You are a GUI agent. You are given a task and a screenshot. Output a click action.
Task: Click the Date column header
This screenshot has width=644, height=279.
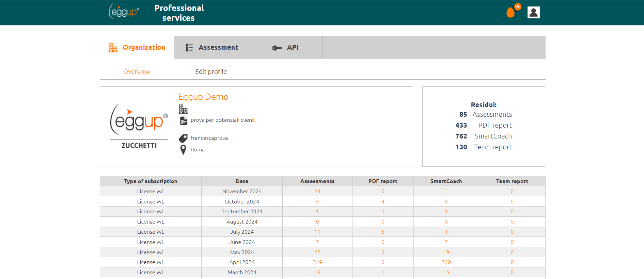[242, 181]
